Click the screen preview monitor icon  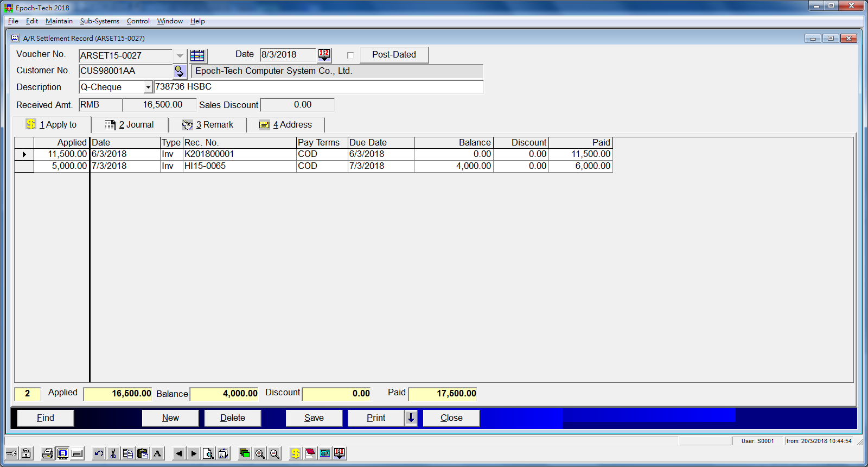click(62, 453)
